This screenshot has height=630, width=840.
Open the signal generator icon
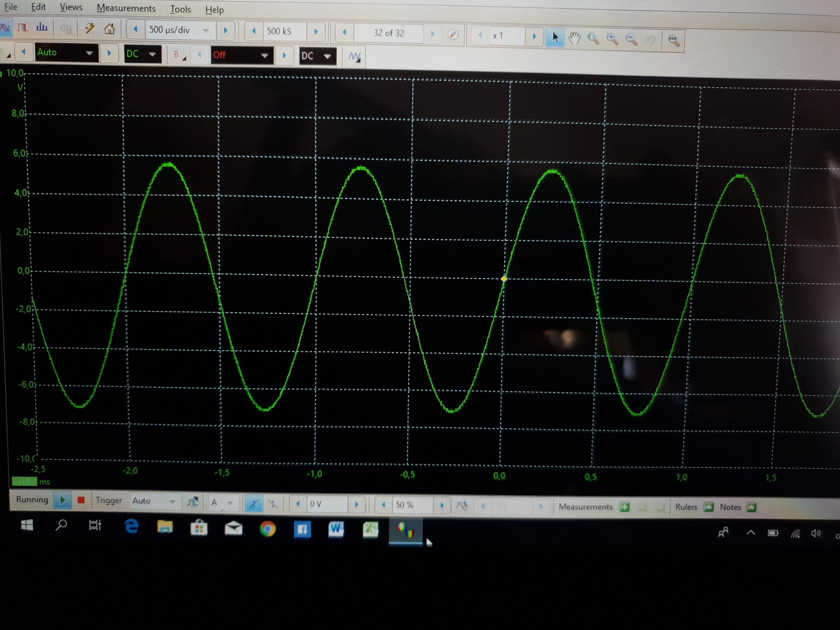[x=354, y=57]
